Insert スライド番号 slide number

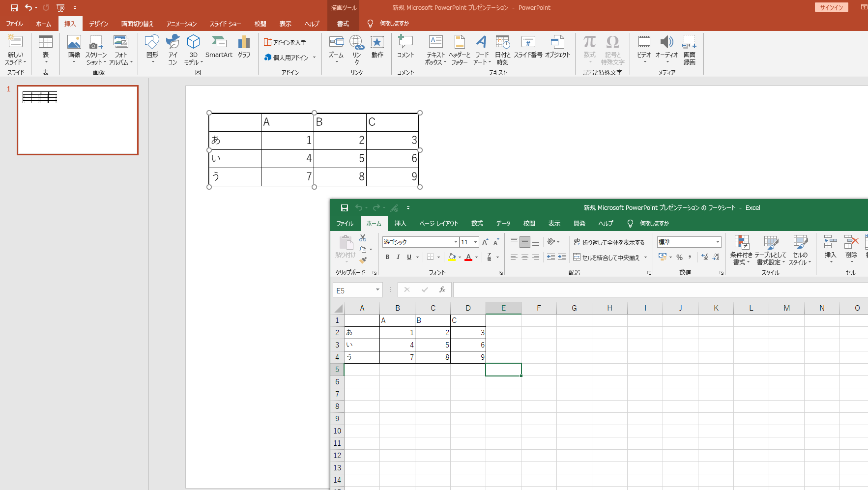[x=528, y=47]
